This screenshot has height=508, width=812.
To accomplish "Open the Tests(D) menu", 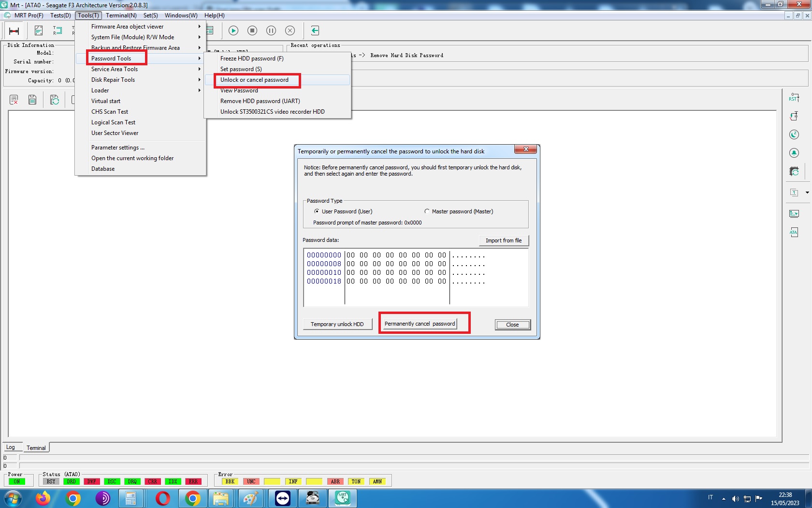I will tap(60, 15).
